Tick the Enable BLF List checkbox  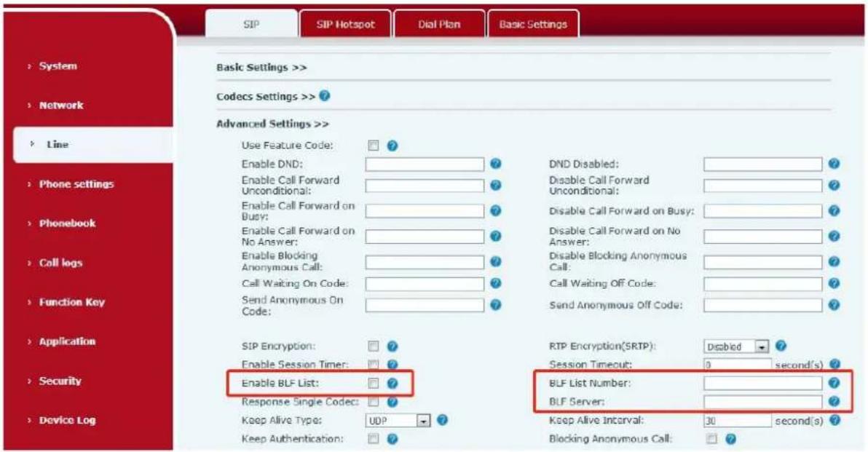coord(374,383)
